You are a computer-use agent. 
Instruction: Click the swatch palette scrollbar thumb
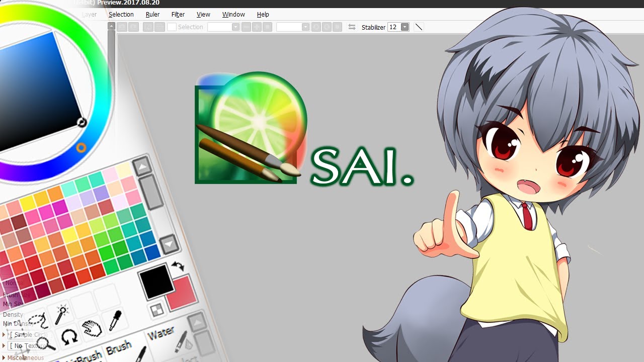[150, 192]
